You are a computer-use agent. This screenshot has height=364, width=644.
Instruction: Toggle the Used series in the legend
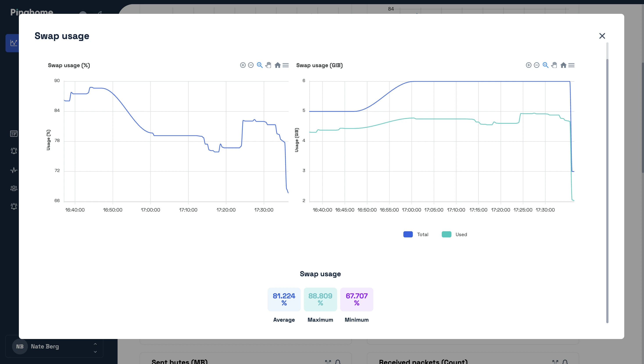pyautogui.click(x=454, y=234)
